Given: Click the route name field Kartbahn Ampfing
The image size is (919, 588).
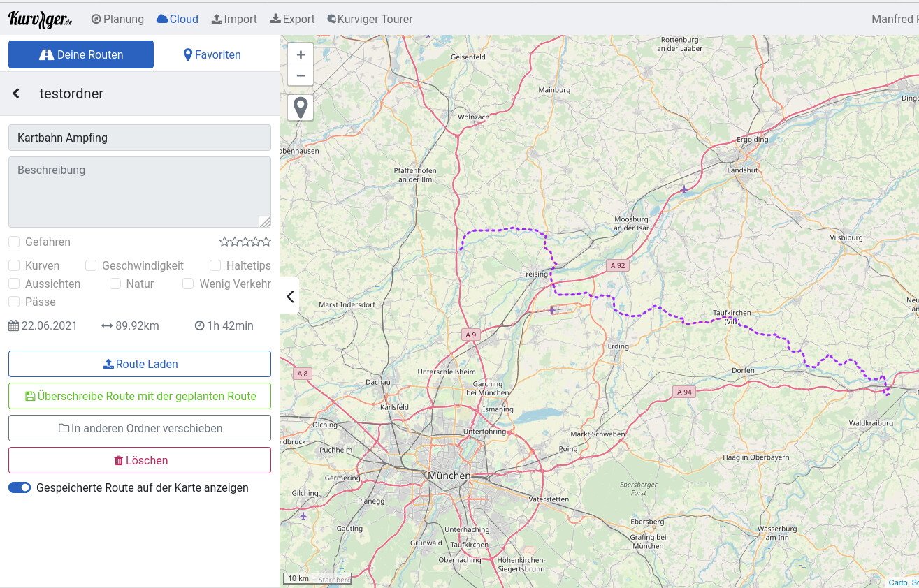Looking at the screenshot, I should pos(140,138).
